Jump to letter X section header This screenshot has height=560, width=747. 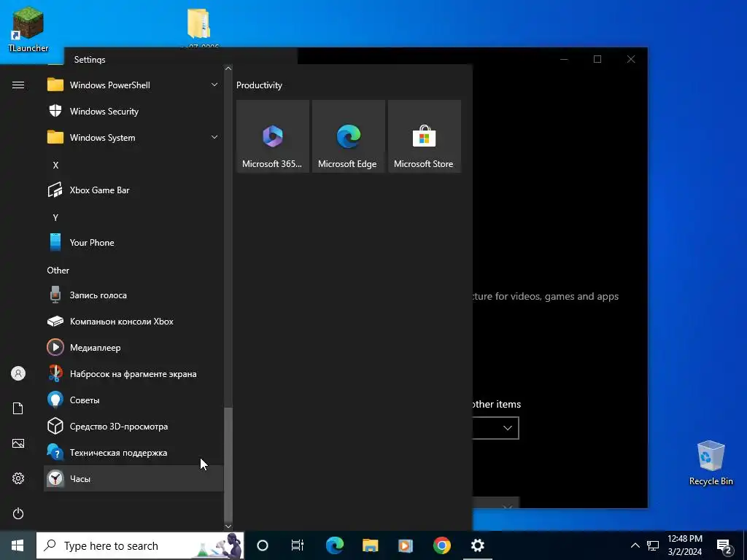pos(55,166)
